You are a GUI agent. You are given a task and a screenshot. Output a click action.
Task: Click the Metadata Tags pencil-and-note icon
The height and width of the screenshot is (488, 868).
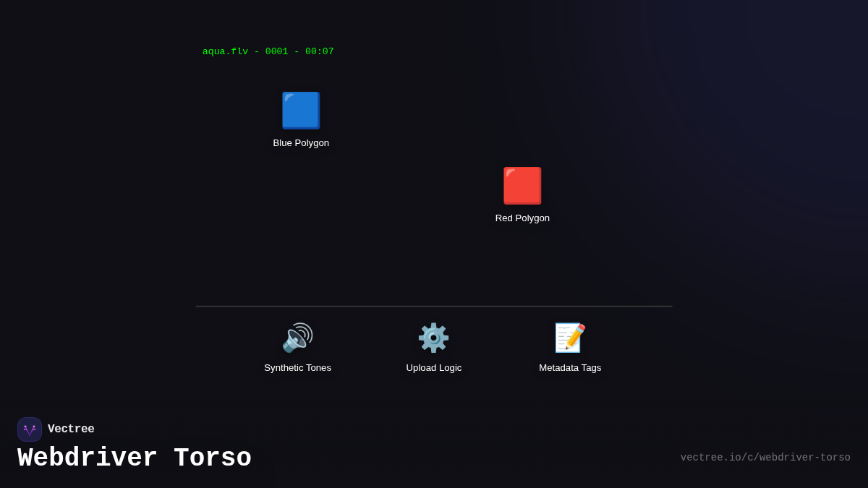569,338
